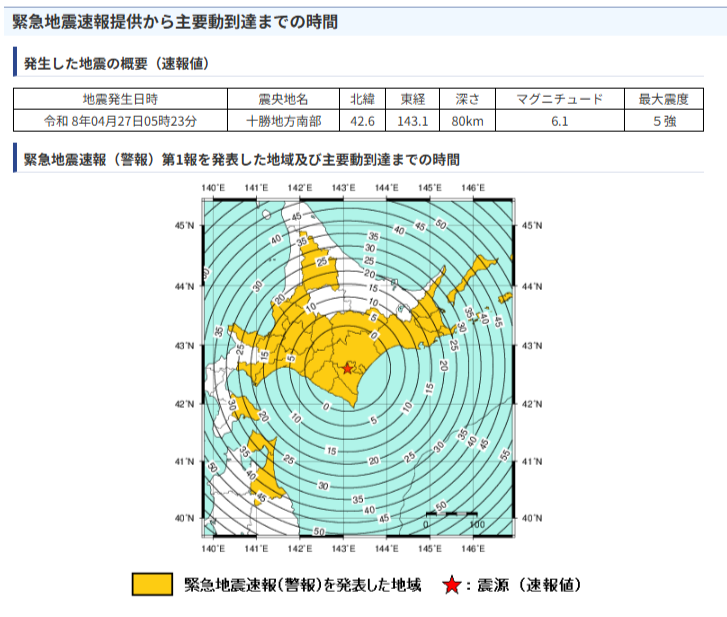This screenshot has height=617, width=727.
Task: Click the right axis label 44°N
Action: pyautogui.click(x=532, y=286)
